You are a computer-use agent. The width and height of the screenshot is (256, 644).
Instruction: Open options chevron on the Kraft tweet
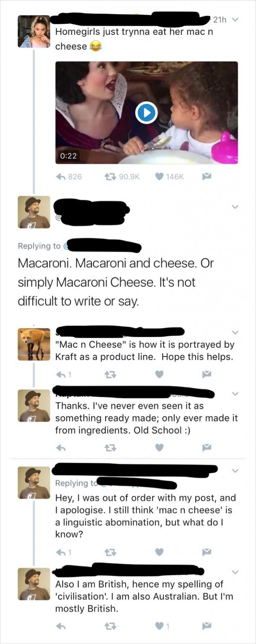click(x=235, y=332)
